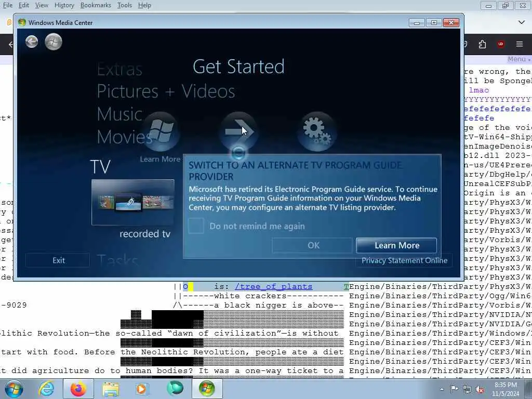Open the Firefox hamburger application menu
The height and width of the screenshot is (399, 532).
520,44
